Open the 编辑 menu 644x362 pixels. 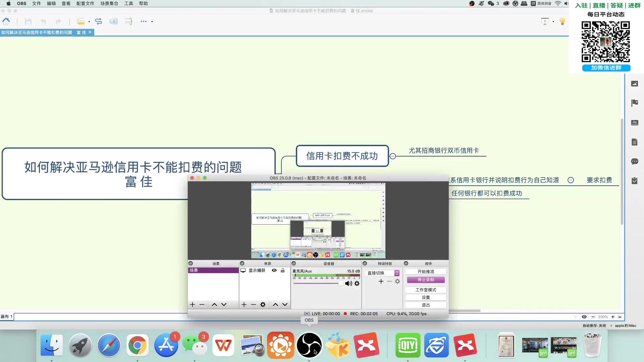pos(51,3)
